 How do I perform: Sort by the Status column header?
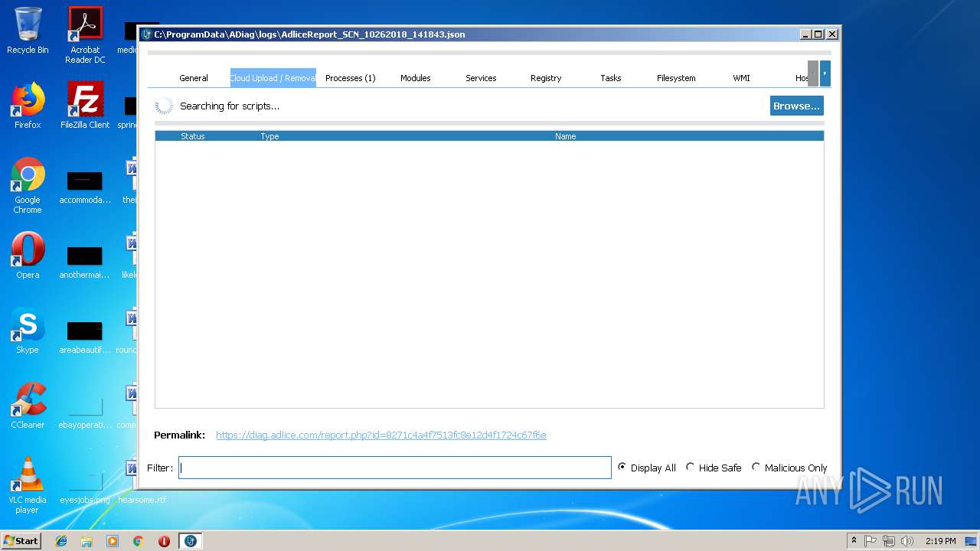[x=193, y=136]
